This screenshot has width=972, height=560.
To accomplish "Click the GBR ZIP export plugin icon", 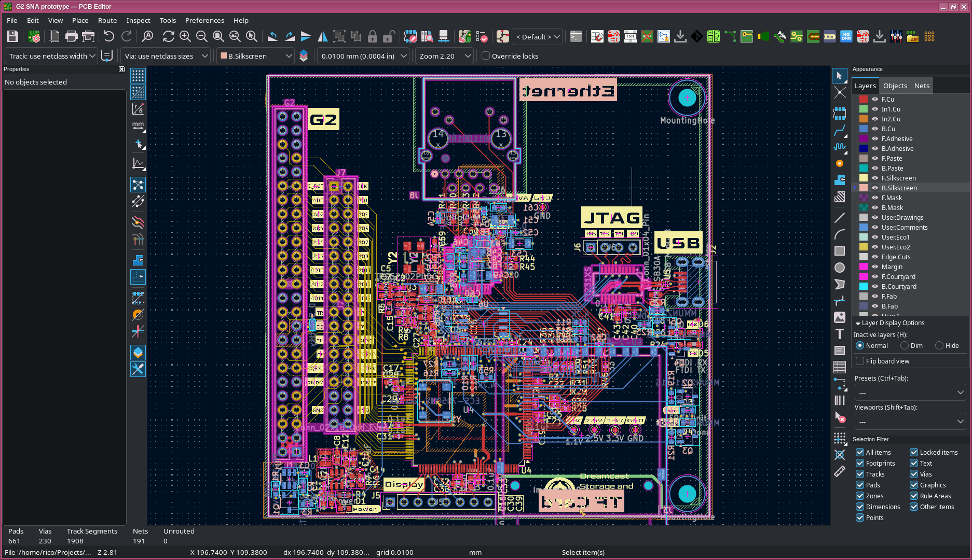I will point(913,36).
